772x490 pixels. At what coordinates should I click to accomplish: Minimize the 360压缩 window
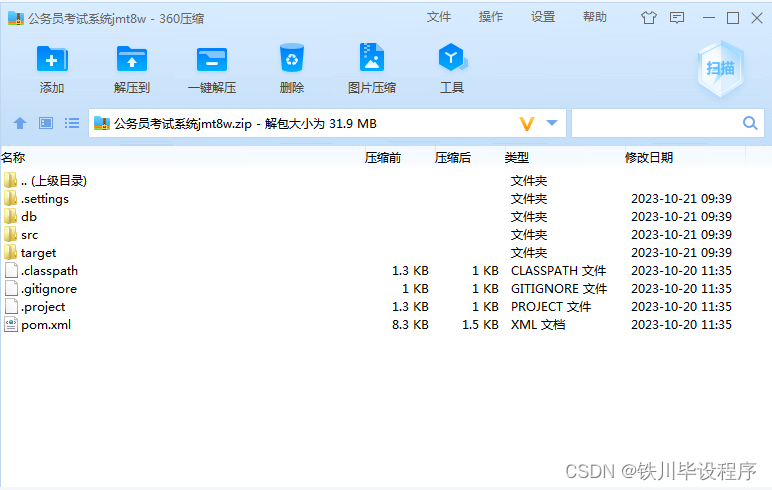[x=708, y=18]
